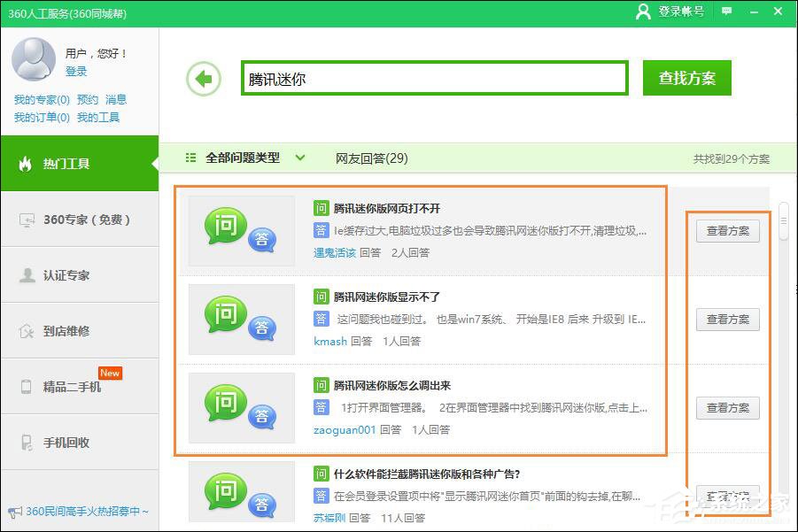Select 到店维修 in the sidebar

pyautogui.click(x=80, y=330)
